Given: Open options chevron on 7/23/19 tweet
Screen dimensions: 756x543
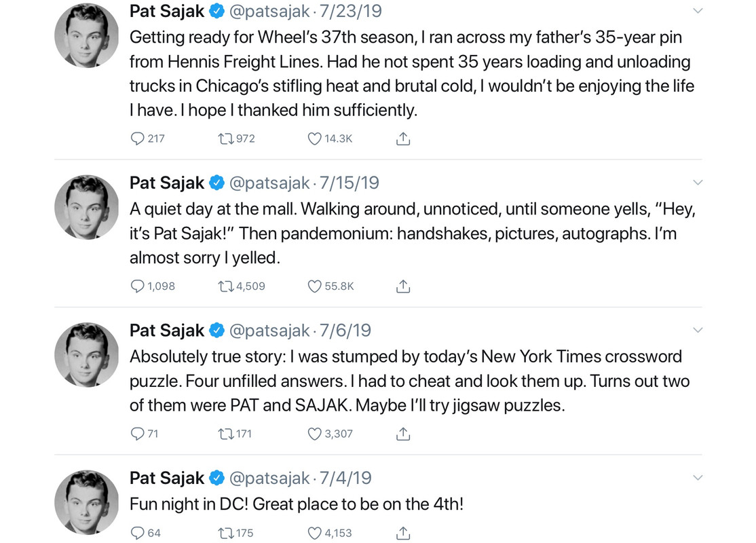Looking at the screenshot, I should tap(698, 11).
